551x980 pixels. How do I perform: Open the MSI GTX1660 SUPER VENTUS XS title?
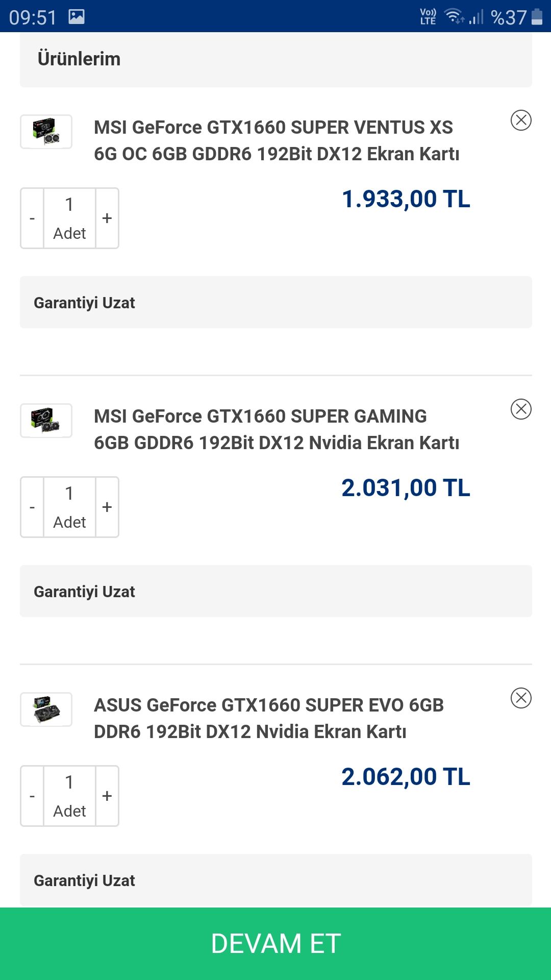(x=276, y=140)
